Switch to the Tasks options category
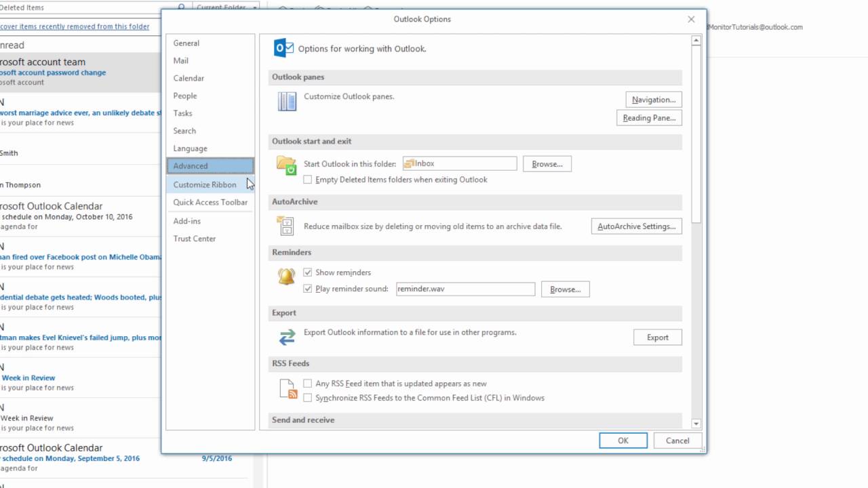 pos(210,113)
